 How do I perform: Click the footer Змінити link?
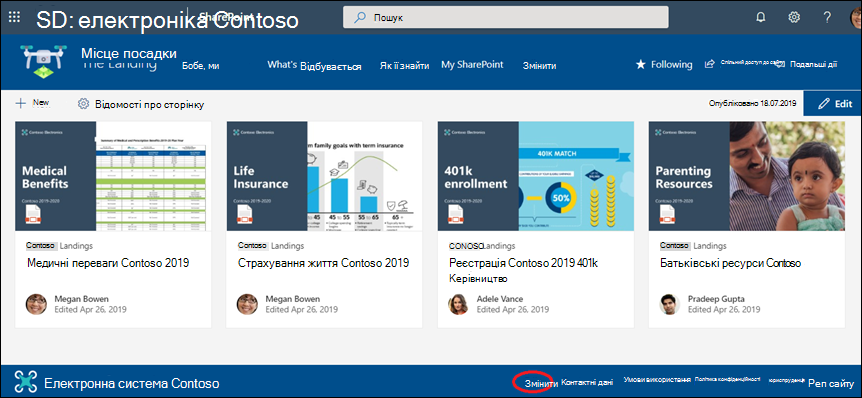click(x=540, y=383)
